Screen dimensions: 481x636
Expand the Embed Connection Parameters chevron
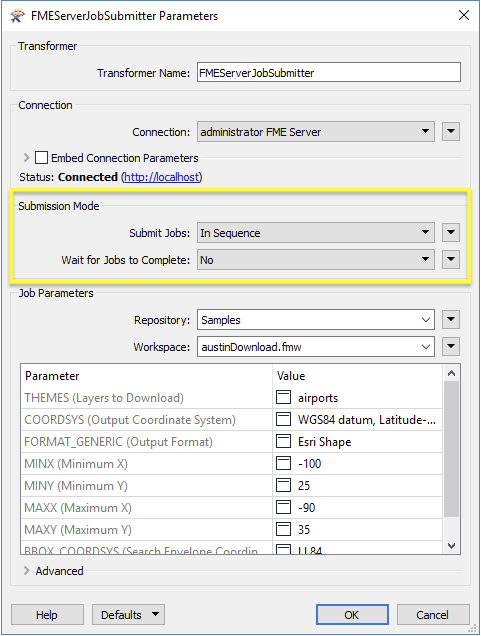pyautogui.click(x=27, y=157)
